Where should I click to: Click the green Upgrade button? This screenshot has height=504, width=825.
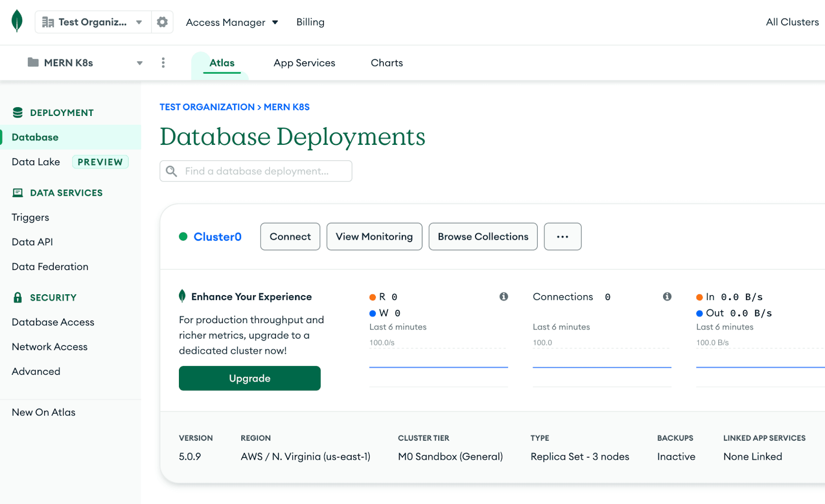click(x=250, y=378)
